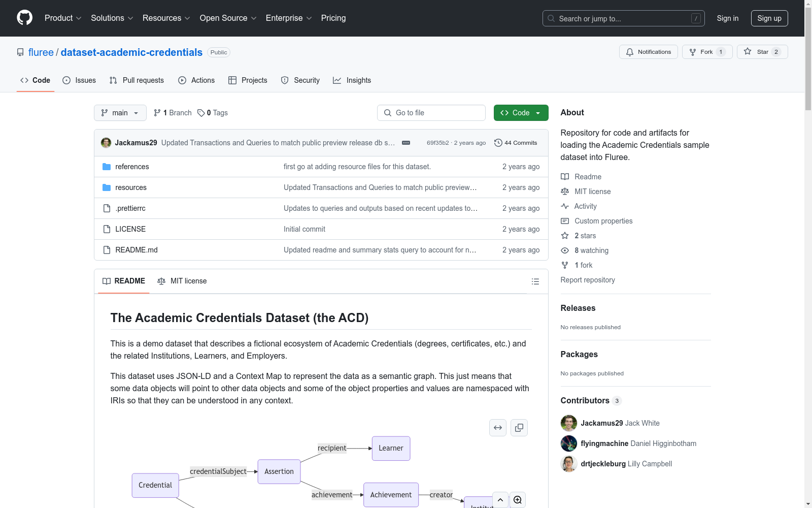Click the Notifications bell button
The image size is (812, 508).
pyautogui.click(x=648, y=52)
